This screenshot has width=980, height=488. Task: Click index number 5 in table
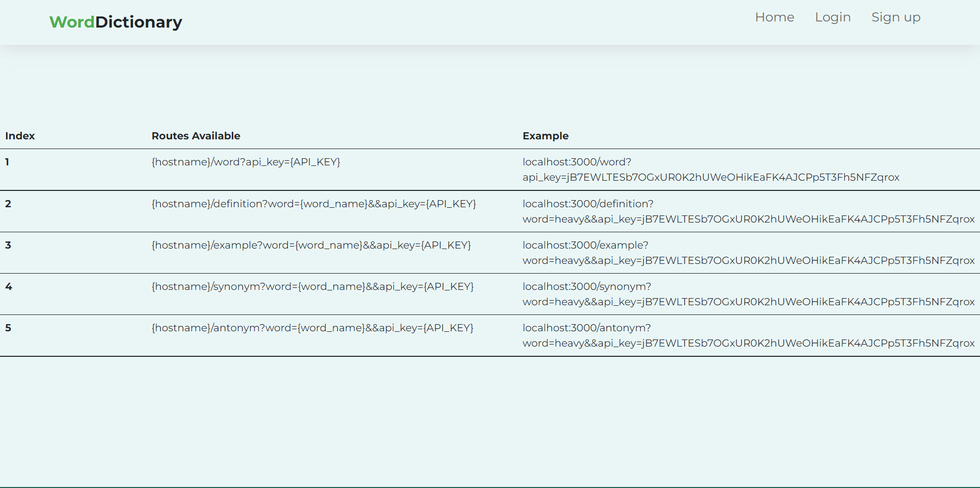pyautogui.click(x=8, y=328)
